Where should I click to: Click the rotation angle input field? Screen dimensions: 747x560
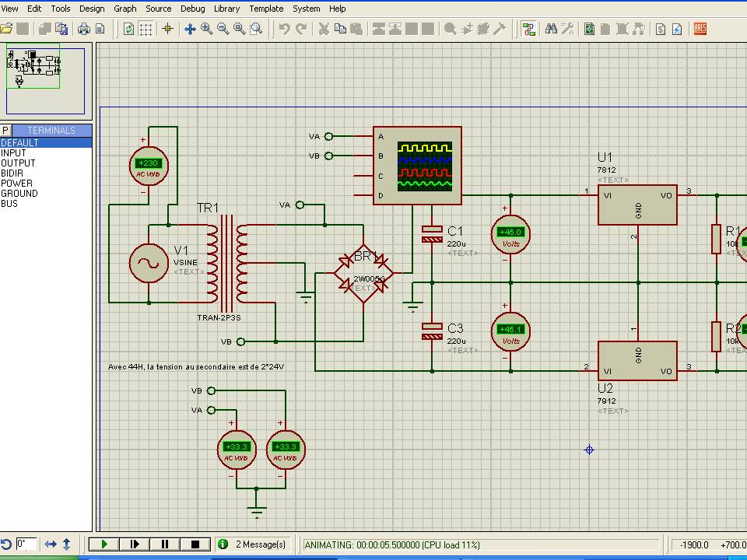pos(26,544)
